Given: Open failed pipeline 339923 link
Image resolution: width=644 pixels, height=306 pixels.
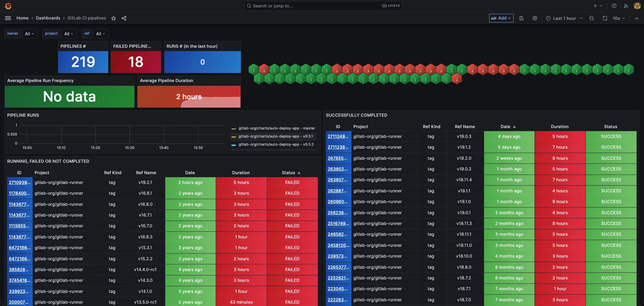Looking at the screenshot, I should tap(19, 291).
